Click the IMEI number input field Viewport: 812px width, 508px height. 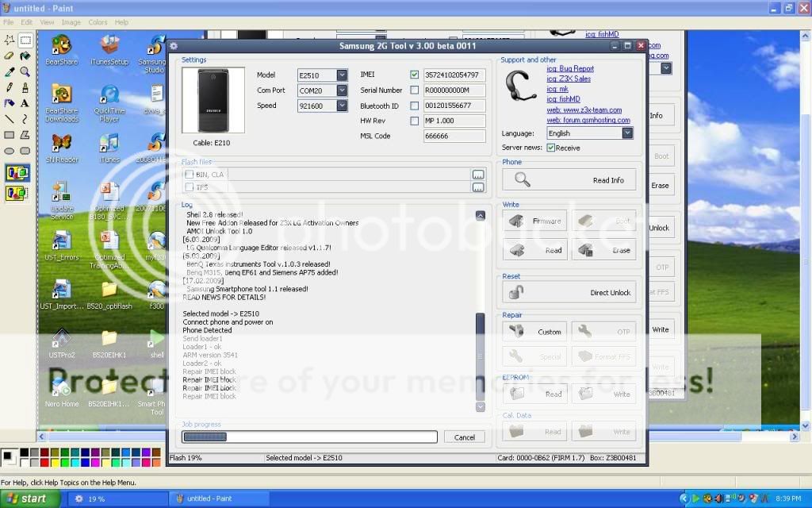[454, 75]
